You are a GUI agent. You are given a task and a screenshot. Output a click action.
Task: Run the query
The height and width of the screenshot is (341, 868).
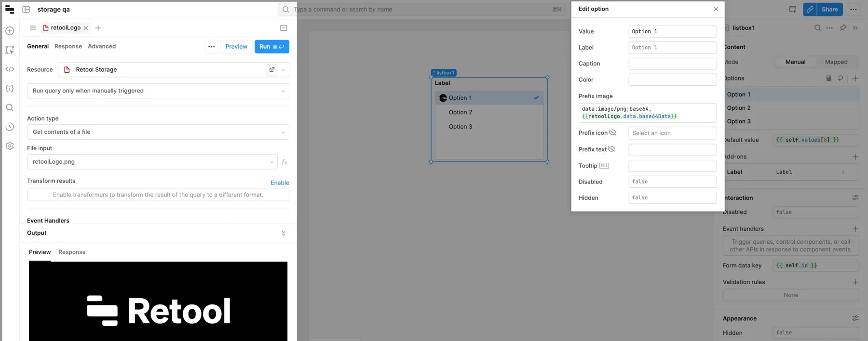(x=272, y=47)
